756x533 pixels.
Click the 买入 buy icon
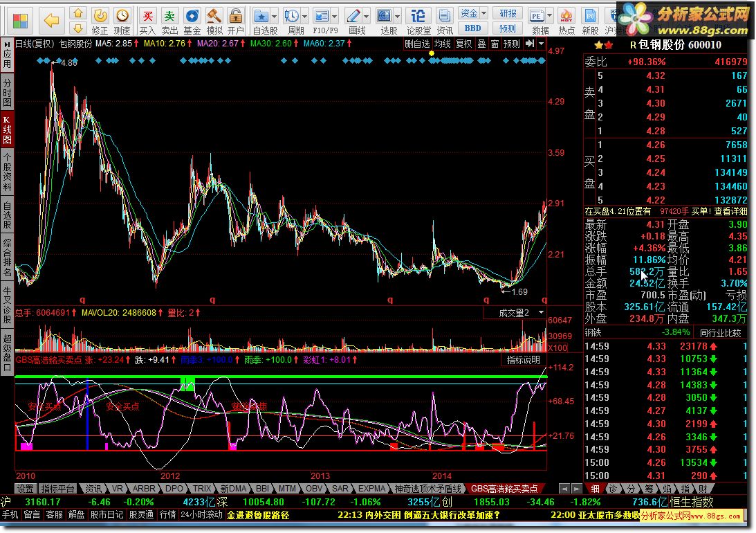[147, 16]
